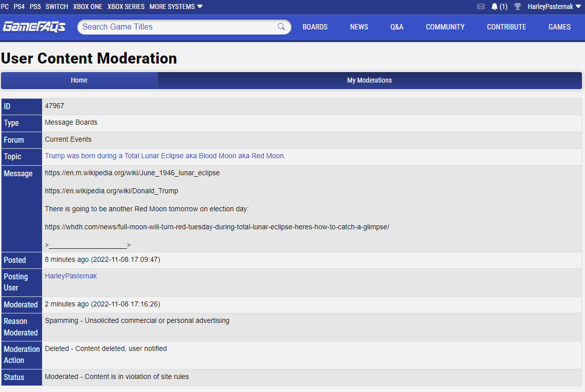
Task: Open the Trump Total Lunar Eclipse topic link
Action: [x=165, y=156]
